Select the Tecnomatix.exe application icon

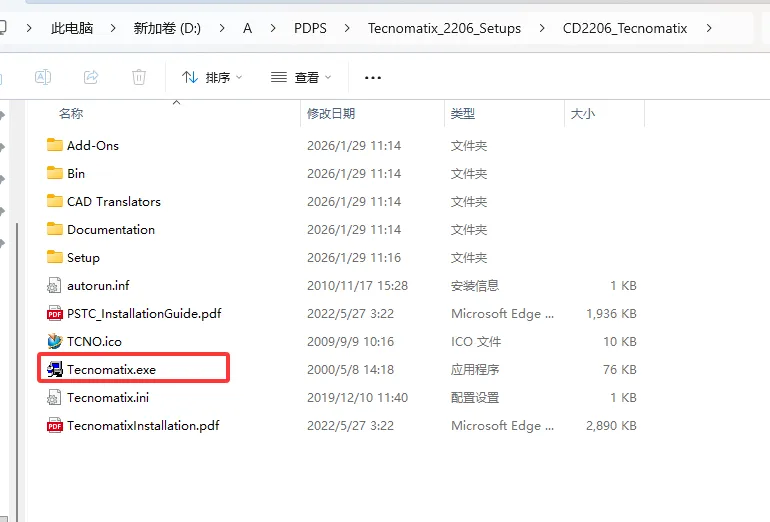(x=55, y=369)
